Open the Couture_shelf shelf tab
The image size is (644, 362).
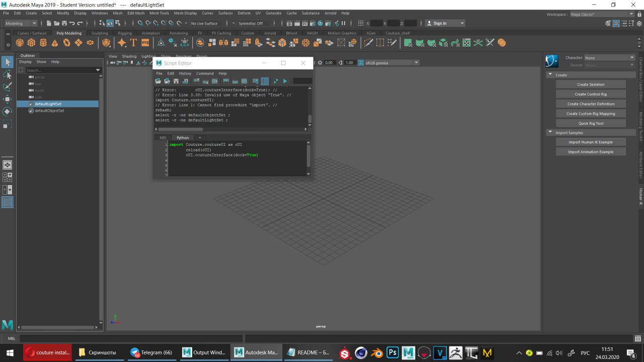tap(397, 33)
